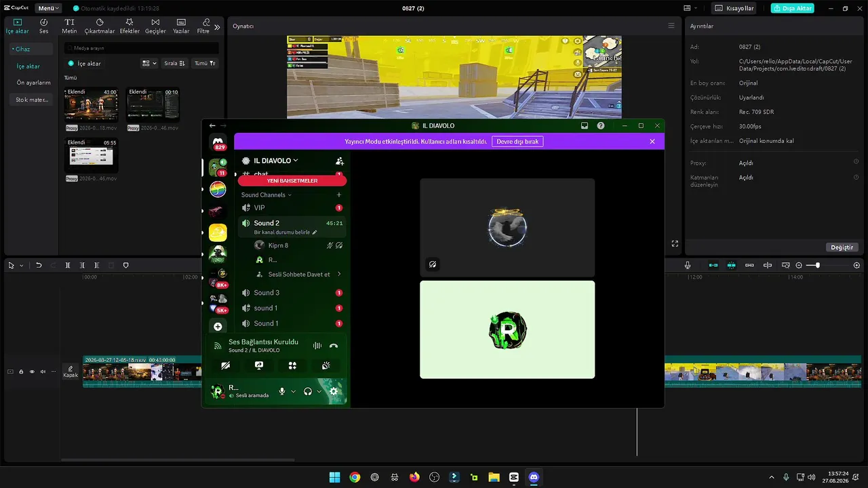Open the selection tool mode dropdown
Screen dimensions: 868x488
coord(21,266)
